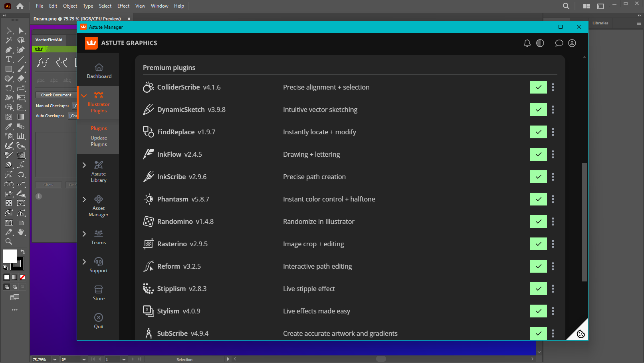Viewport: 644px width, 363px height.
Task: Select the Type tool in Illustrator toolbar
Action: click(9, 59)
